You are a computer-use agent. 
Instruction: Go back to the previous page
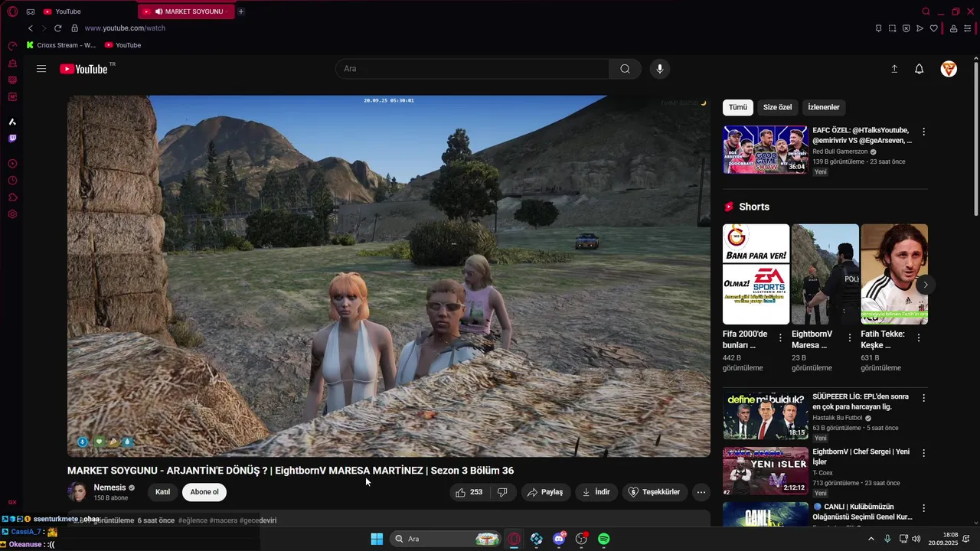[31, 28]
